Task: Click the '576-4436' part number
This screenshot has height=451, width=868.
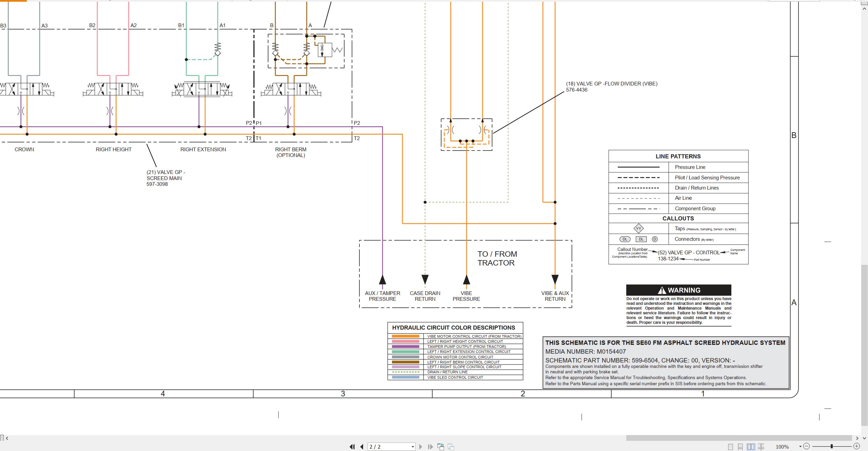Action: pyautogui.click(x=577, y=90)
